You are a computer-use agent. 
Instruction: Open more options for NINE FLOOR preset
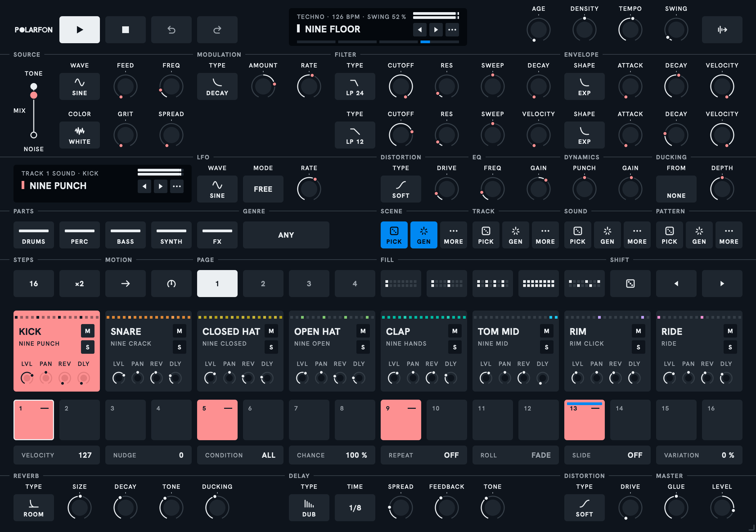452,30
